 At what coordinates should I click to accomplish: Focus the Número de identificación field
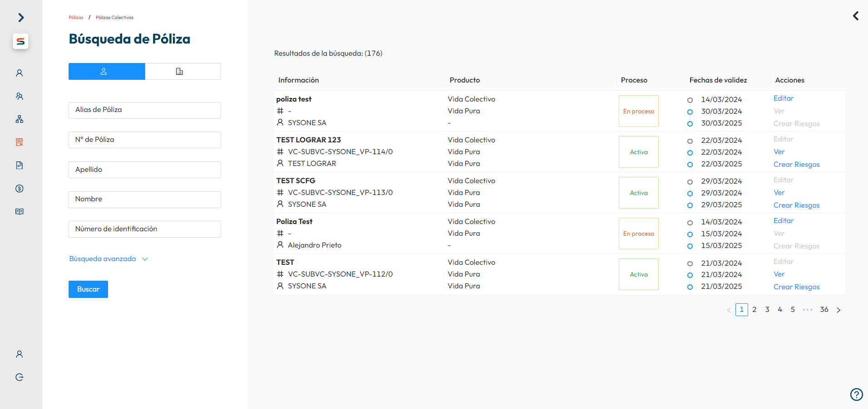click(x=145, y=229)
